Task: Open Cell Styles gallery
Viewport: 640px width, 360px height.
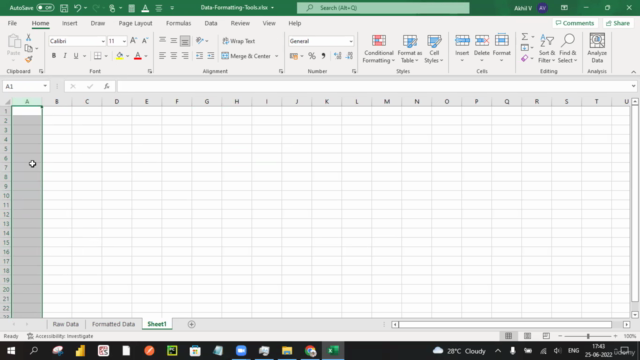Action: [x=434, y=49]
